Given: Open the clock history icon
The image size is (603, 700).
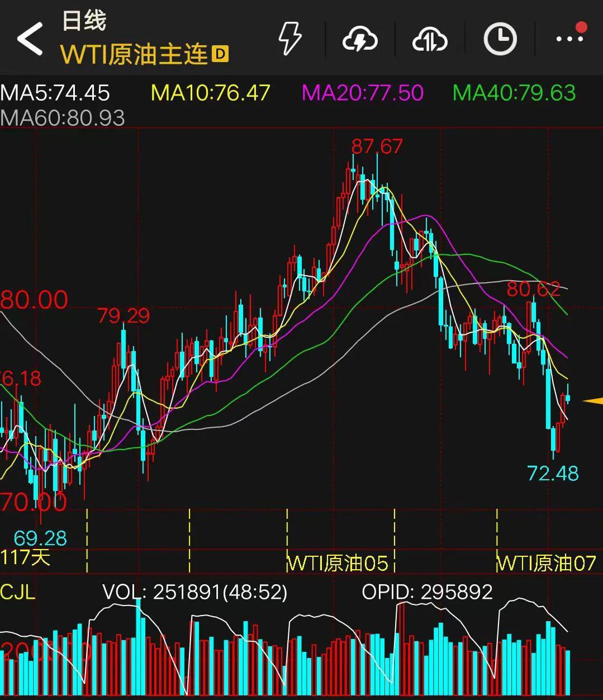Looking at the screenshot, I should click(x=500, y=39).
